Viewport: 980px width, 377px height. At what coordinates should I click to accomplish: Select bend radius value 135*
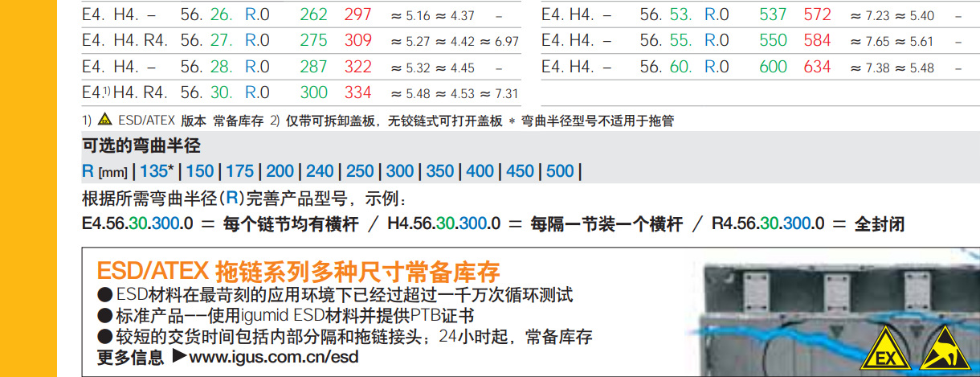[x=157, y=171]
